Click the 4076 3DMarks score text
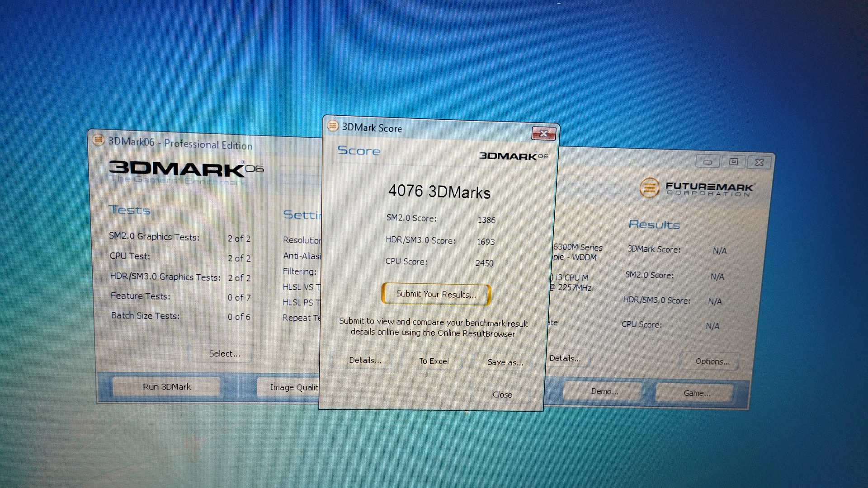Image resolution: width=868 pixels, height=488 pixels. [x=439, y=192]
